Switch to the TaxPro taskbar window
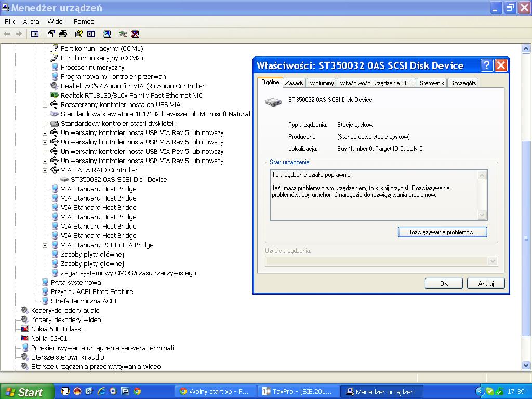Viewport: 532px width, 399px height. click(298, 392)
